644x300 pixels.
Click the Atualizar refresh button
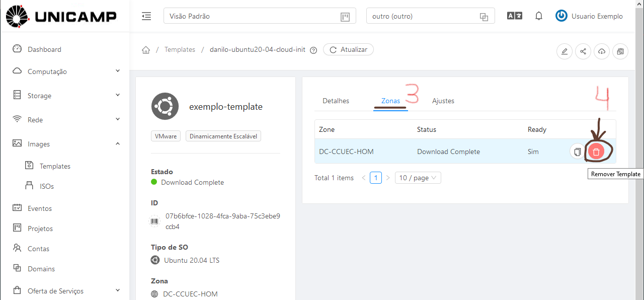point(348,49)
